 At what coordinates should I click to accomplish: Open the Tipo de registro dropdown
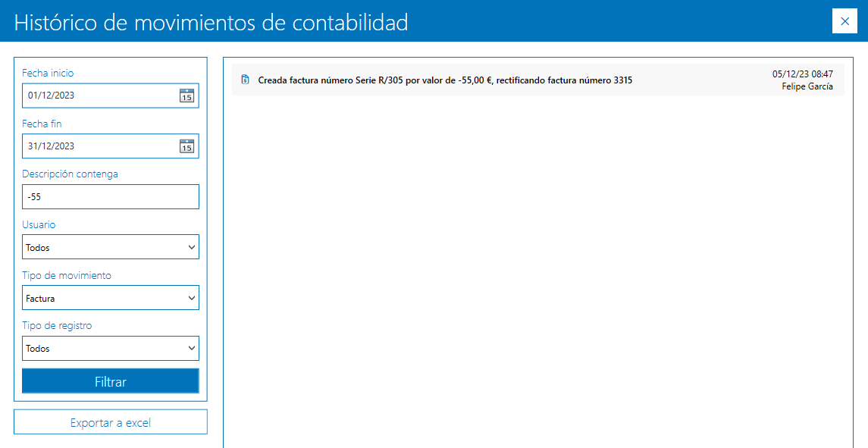click(110, 348)
